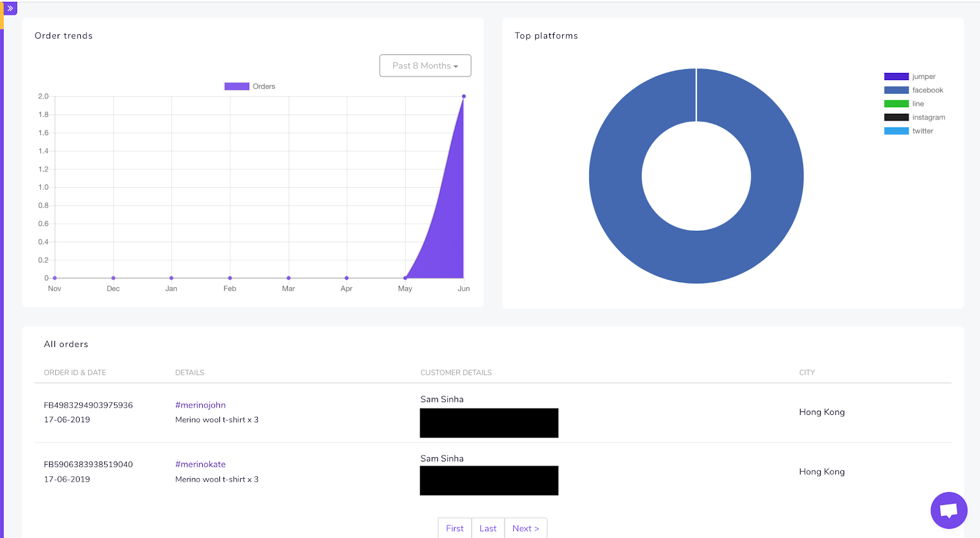This screenshot has height=538, width=980.
Task: Select order FB5906383938519040
Action: pos(88,465)
